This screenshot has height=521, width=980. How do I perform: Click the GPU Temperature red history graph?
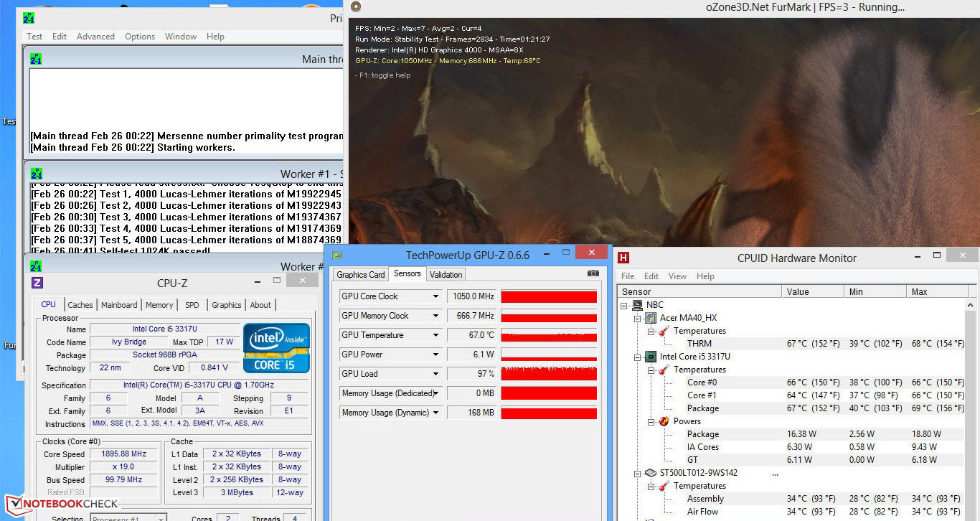click(549, 335)
